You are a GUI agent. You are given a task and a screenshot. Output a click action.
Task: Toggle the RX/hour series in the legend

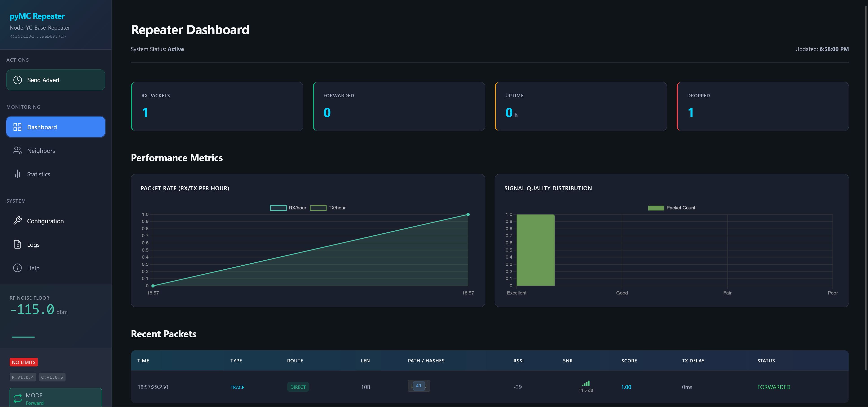pos(288,208)
